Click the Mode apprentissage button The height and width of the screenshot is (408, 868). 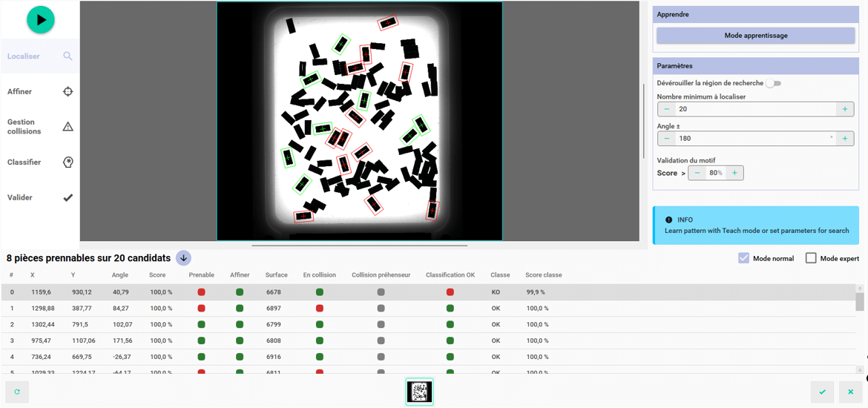755,36
